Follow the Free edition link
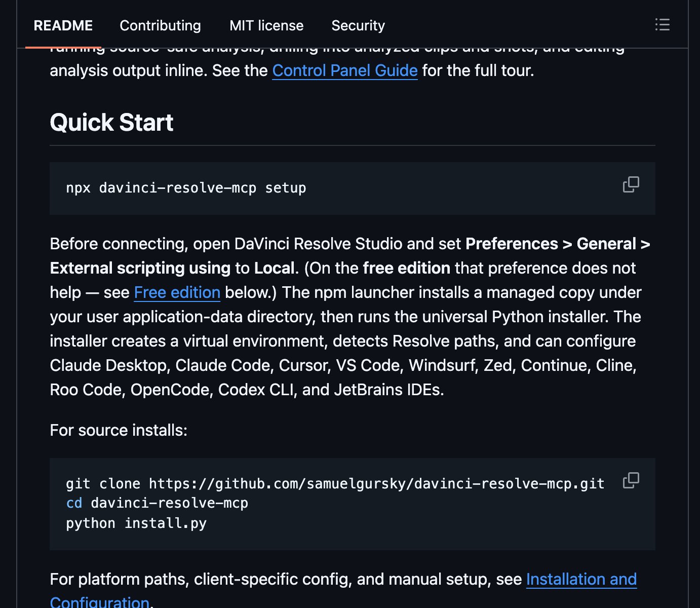This screenshot has height=608, width=700. [x=177, y=292]
